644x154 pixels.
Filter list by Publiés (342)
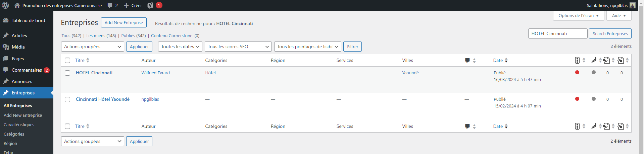click(x=134, y=35)
